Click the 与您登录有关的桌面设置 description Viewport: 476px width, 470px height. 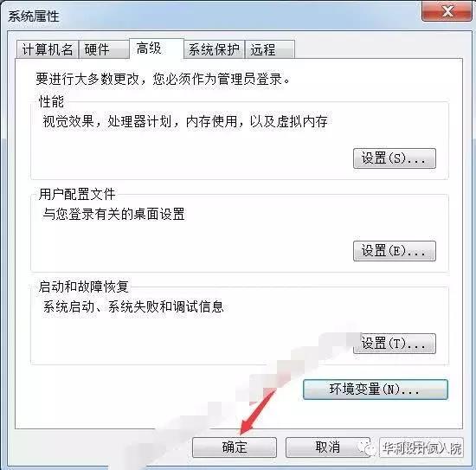point(113,214)
